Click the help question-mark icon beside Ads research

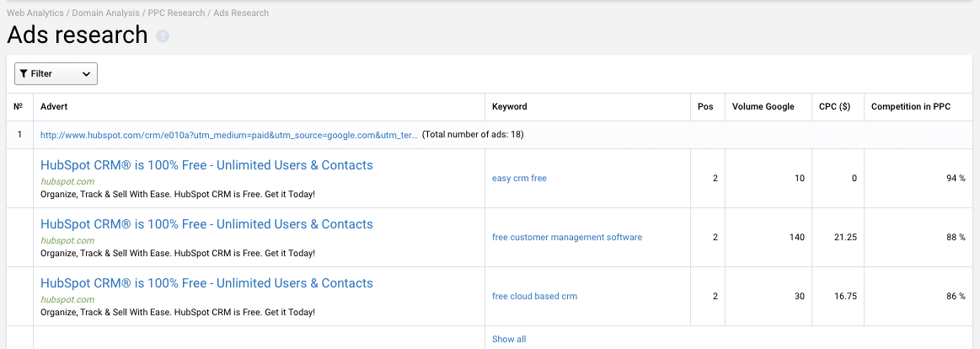click(x=163, y=36)
